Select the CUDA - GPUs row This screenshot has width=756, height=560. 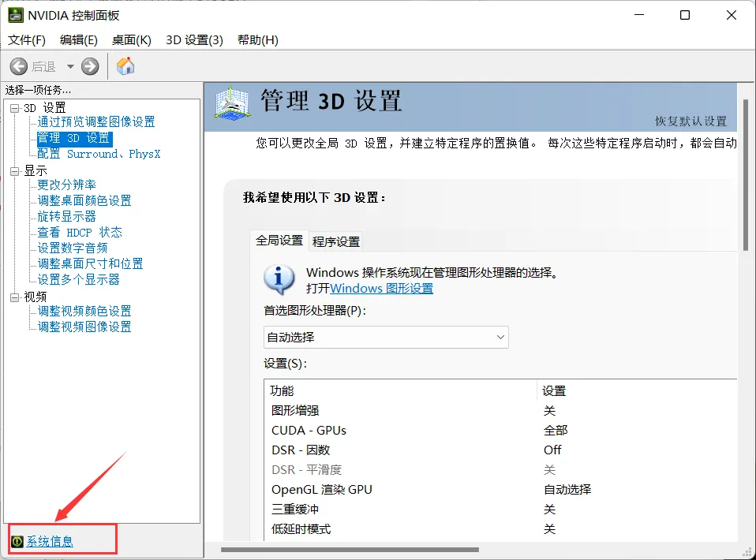[500, 431]
